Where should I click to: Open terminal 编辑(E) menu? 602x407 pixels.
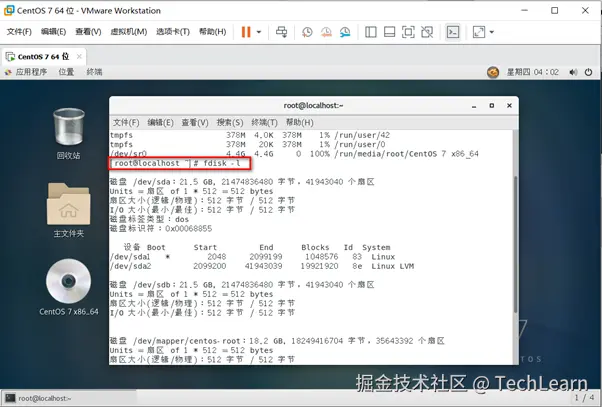click(160, 122)
